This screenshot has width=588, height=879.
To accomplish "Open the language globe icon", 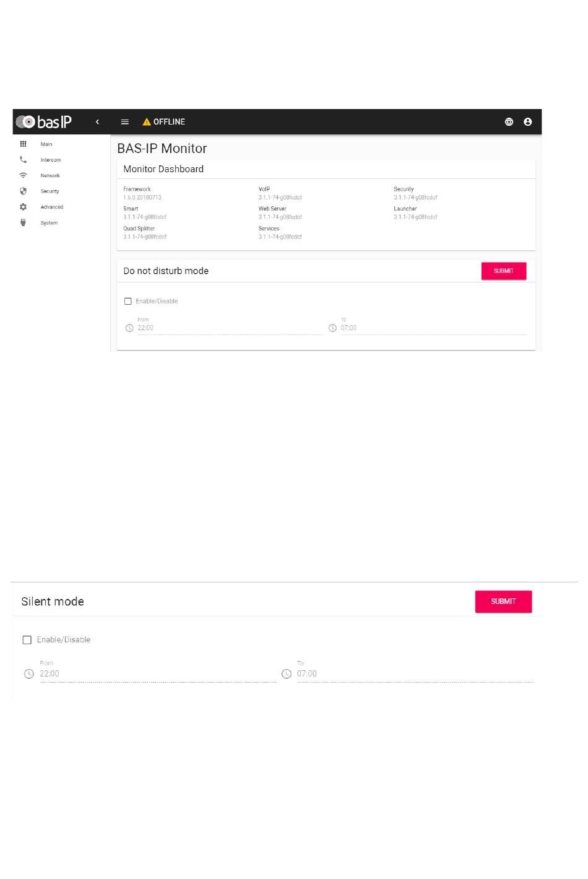I will pyautogui.click(x=509, y=122).
